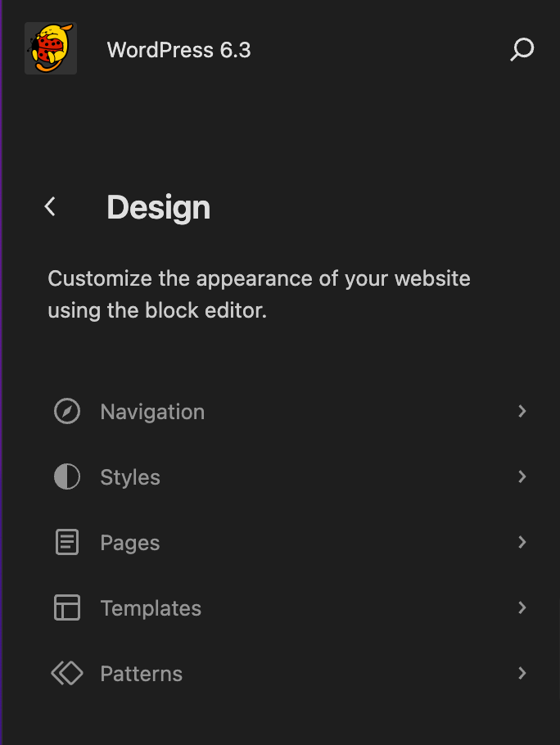The height and width of the screenshot is (745, 560).
Task: Click the WordPress 6.3 site title link
Action: [x=178, y=49]
